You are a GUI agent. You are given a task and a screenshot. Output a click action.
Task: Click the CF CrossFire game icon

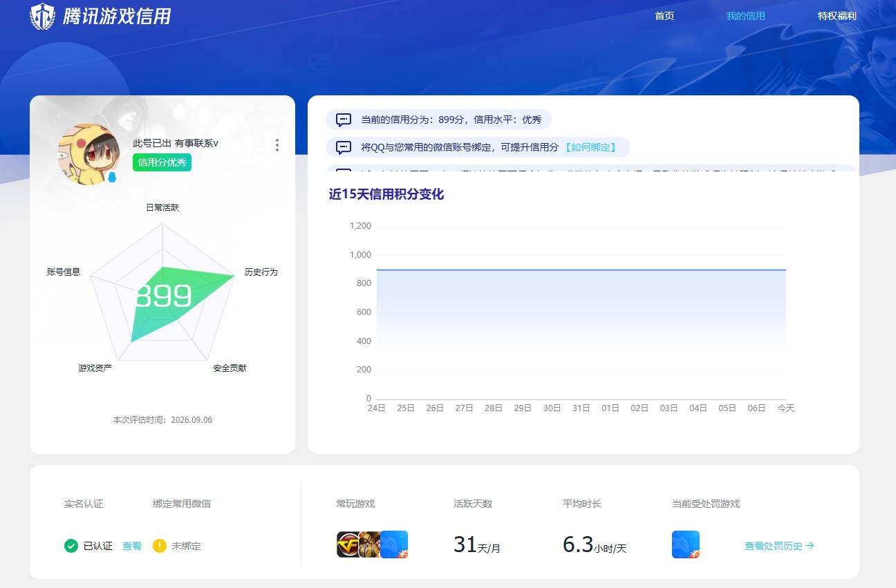347,544
